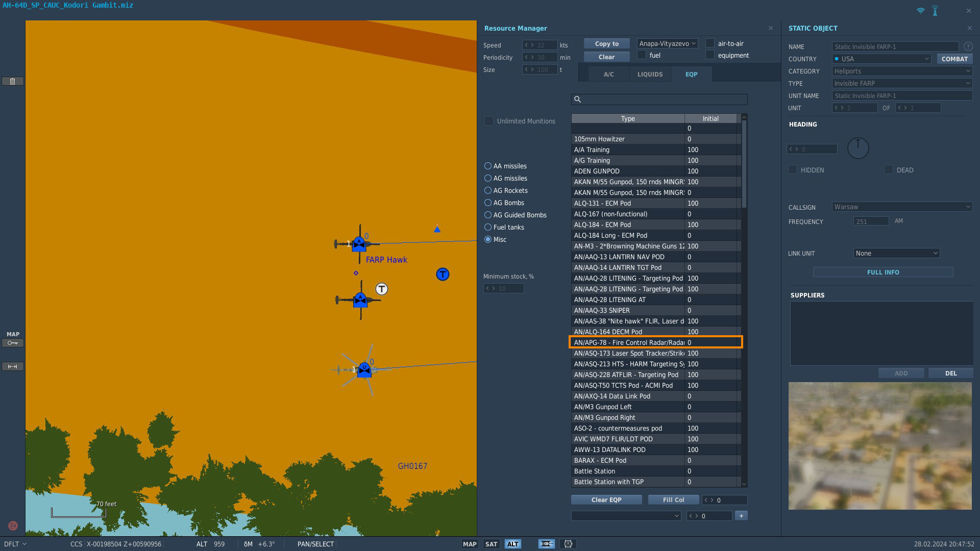Click the Clear EQP button
This screenshot has width=980, height=551.
click(x=606, y=500)
